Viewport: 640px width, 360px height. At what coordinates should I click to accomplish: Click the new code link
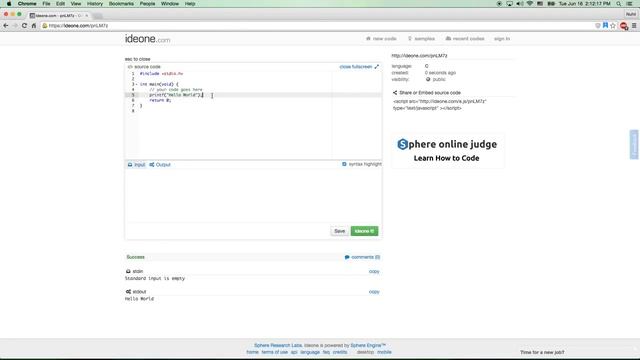[x=381, y=39]
